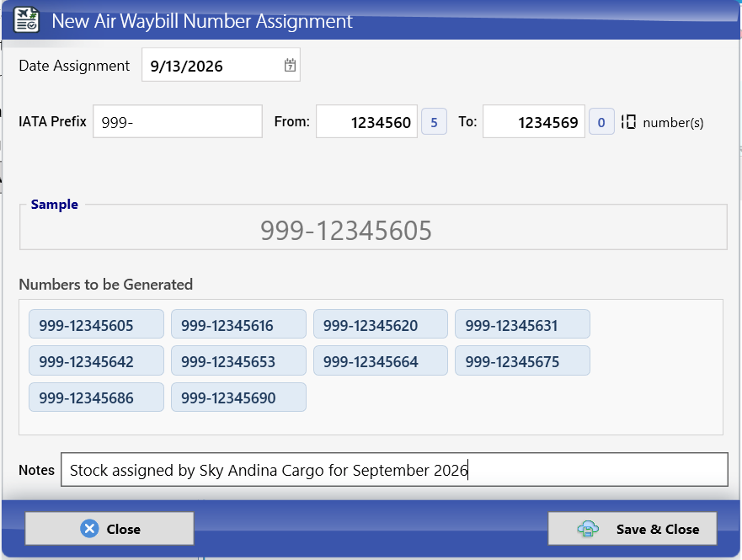Click the check digit 5 box after From
Screen dimensions: 742x560
pyautogui.click(x=434, y=121)
